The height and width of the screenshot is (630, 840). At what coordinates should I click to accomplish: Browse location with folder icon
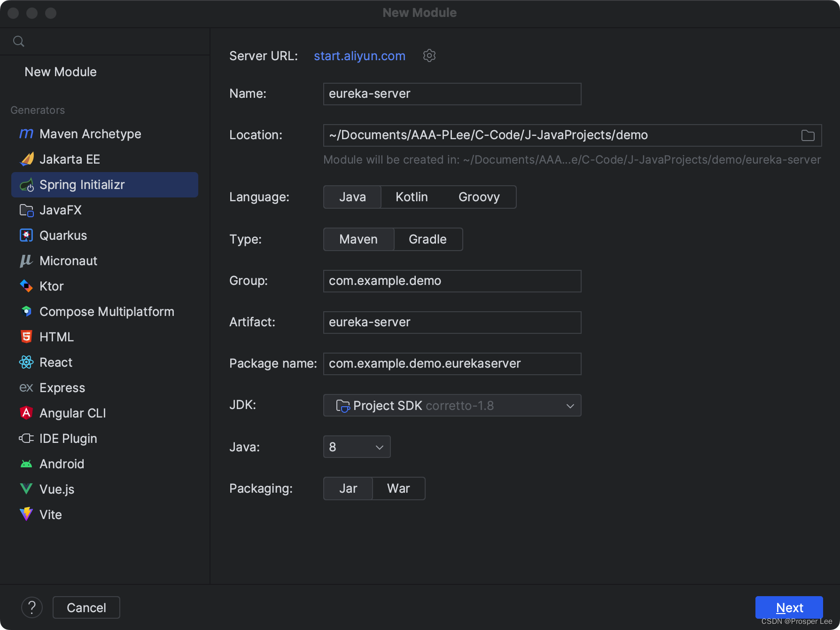tap(808, 135)
